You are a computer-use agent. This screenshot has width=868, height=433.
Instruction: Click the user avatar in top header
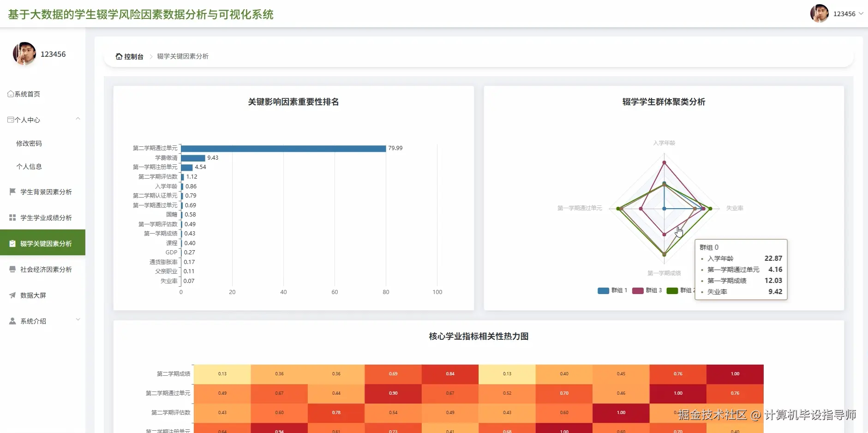tap(819, 13)
